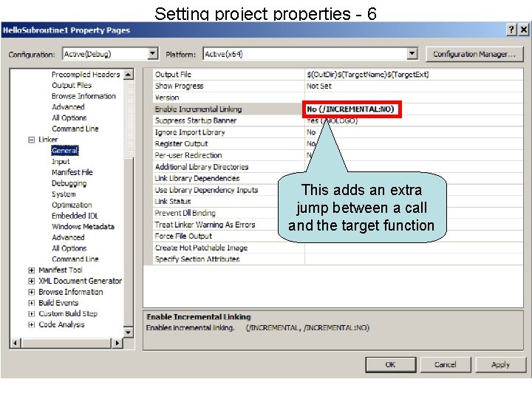
Task: Select Link Library Dependencies property
Action: click(x=338, y=179)
